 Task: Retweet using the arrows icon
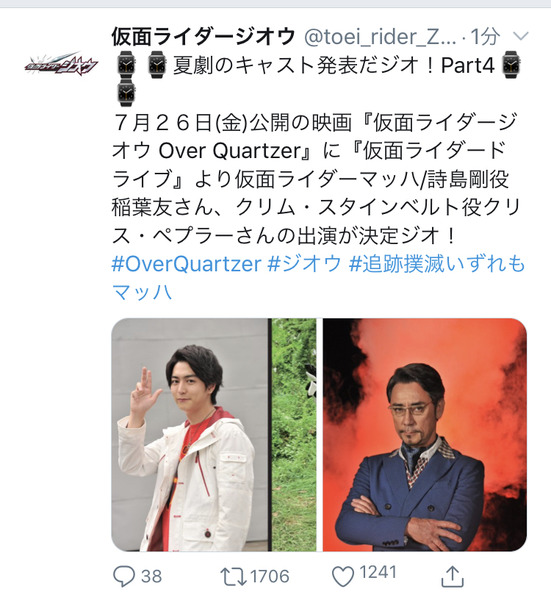tap(233, 577)
